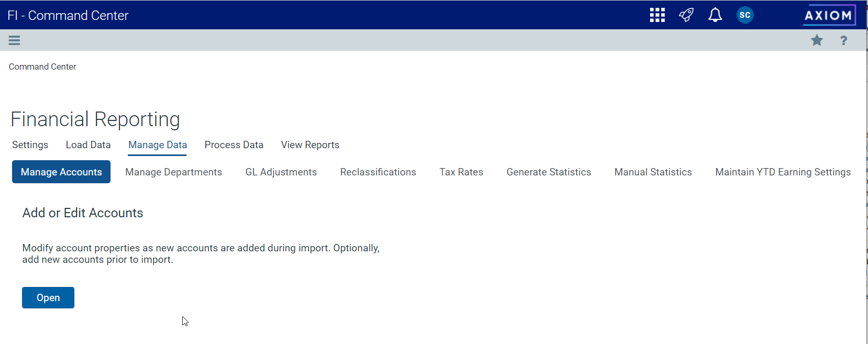
Task: Open the GL Adjustments sub-tab
Action: (281, 172)
